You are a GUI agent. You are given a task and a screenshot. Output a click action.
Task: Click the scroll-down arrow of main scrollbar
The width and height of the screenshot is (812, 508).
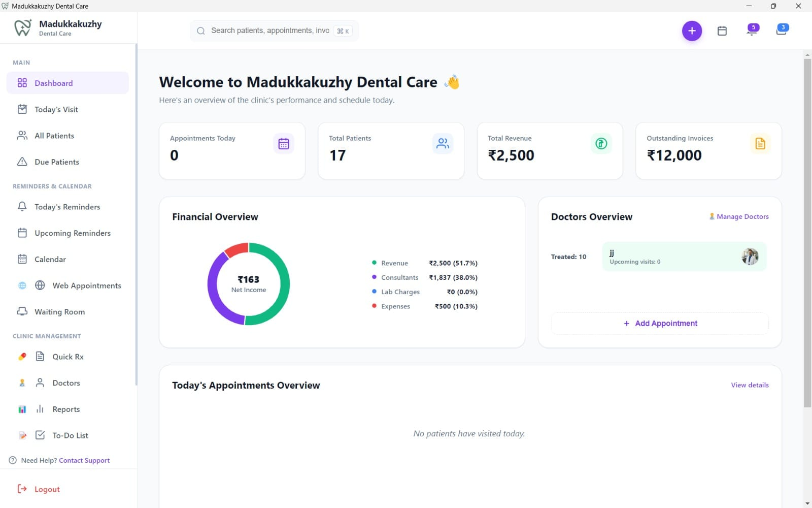coord(807,503)
